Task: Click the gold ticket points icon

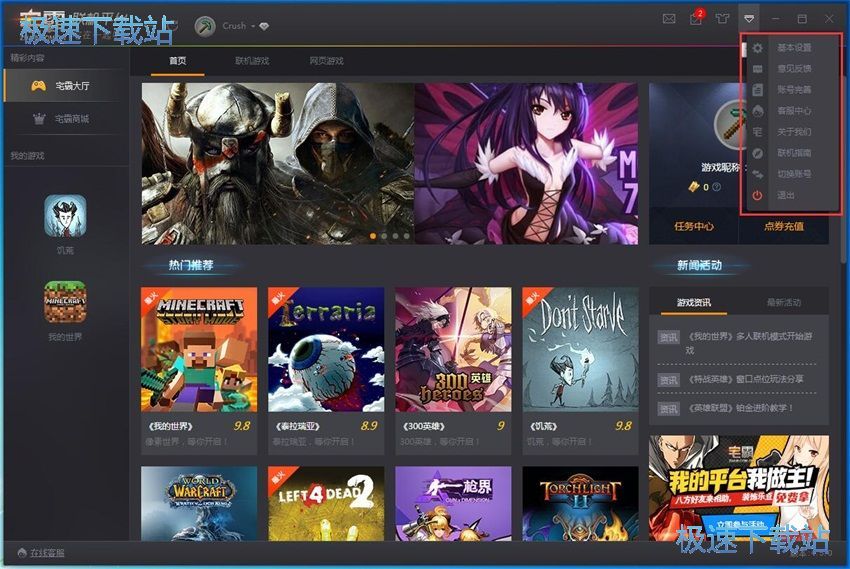Action: pos(694,187)
